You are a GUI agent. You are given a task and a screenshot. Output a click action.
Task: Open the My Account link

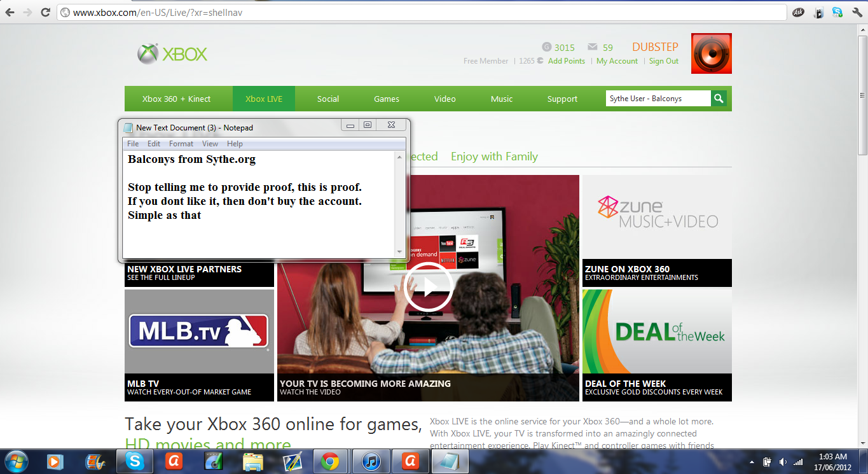(617, 61)
